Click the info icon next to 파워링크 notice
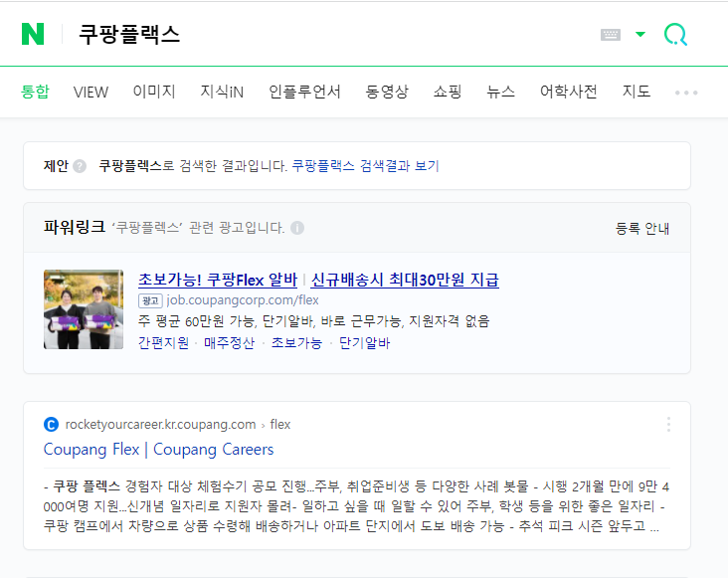 point(297,228)
